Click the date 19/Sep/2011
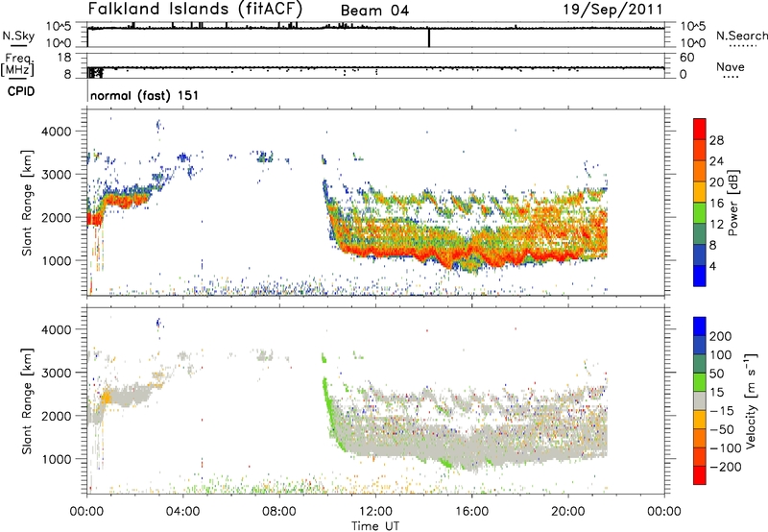The height and width of the screenshot is (532, 768). point(612,10)
